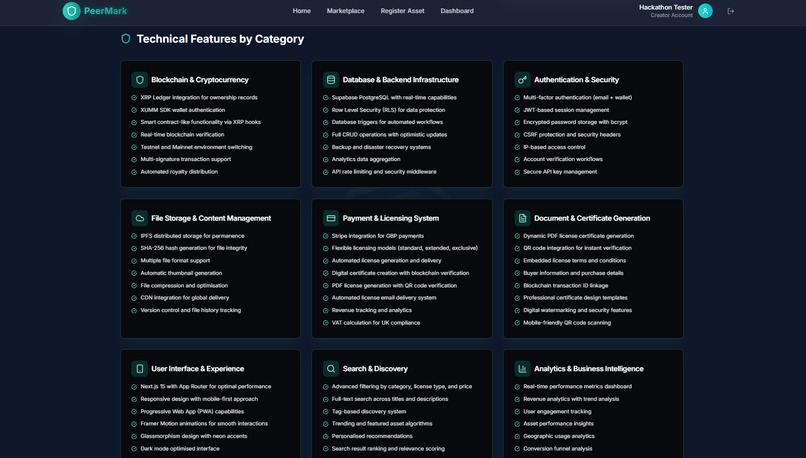Open the Home nav link
This screenshot has width=806, height=458.
[x=302, y=11]
